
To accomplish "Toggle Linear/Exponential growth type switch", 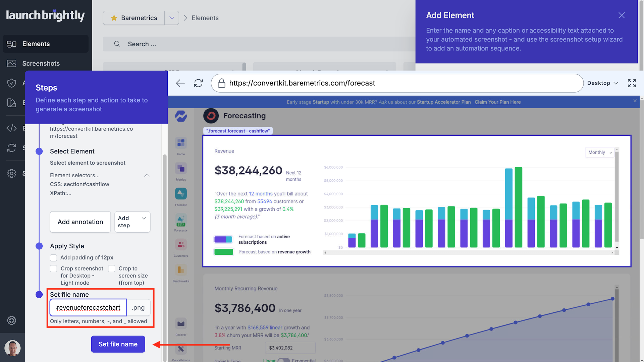I will click(x=283, y=360).
